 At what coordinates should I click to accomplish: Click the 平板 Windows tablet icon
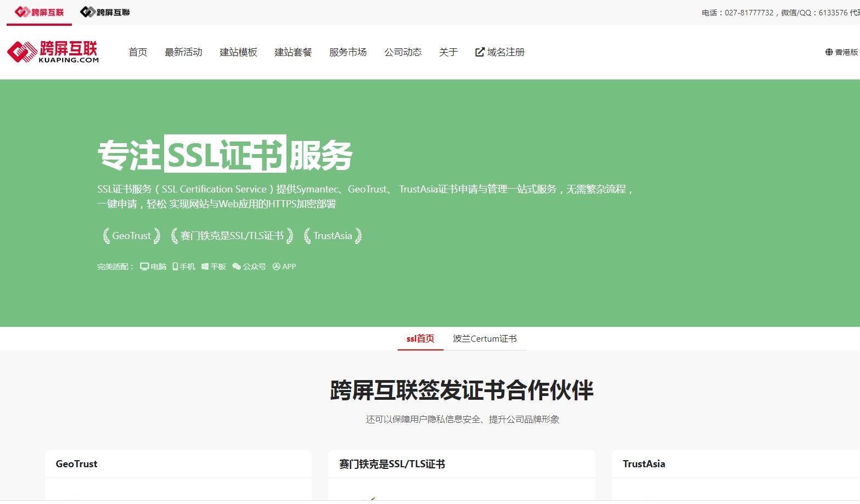205,267
